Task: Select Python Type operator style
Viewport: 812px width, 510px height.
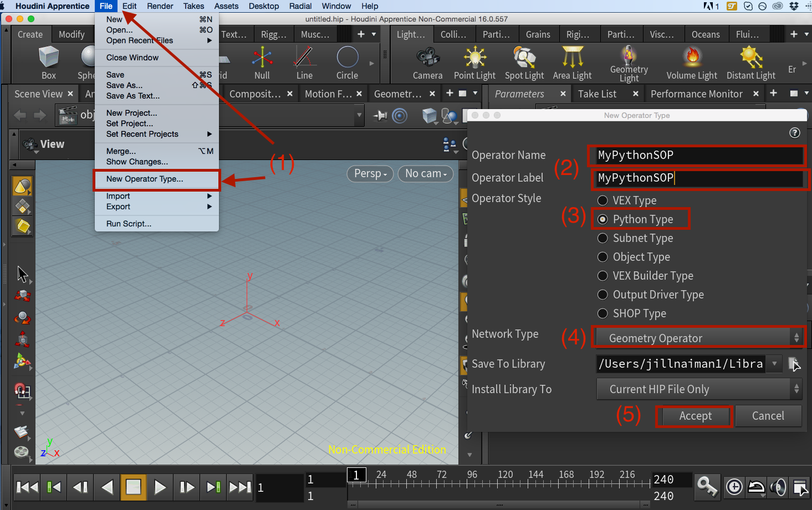Action: pos(602,219)
